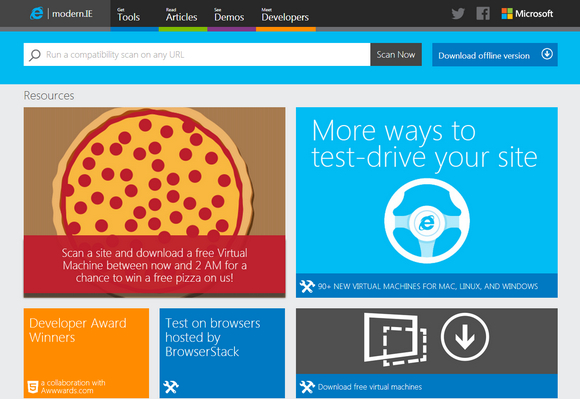Image resolution: width=580 pixels, height=399 pixels.
Task: Open the modern.IE home link
Action: coord(72,14)
